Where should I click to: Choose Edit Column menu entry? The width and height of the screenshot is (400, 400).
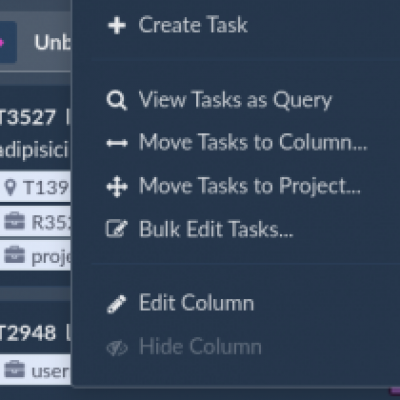click(x=196, y=303)
